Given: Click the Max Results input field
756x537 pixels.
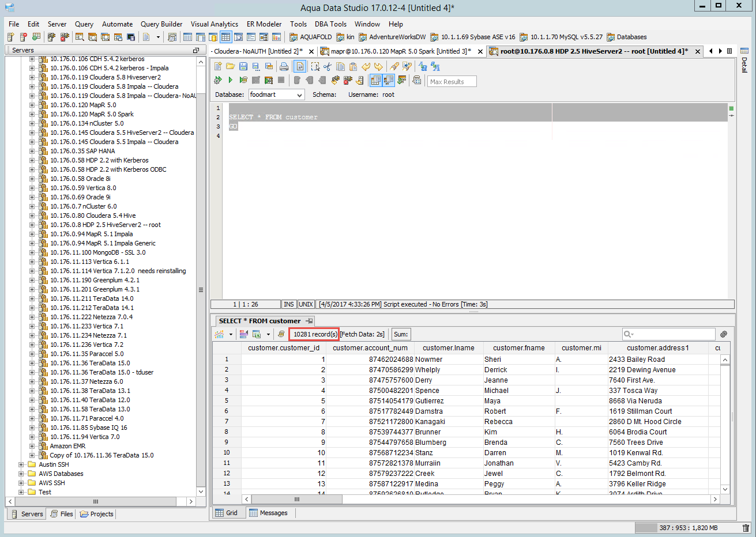Looking at the screenshot, I should tap(452, 82).
